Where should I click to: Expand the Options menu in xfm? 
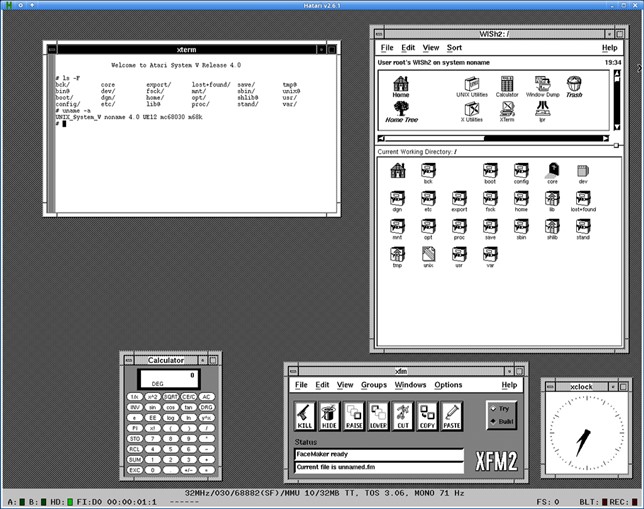448,385
